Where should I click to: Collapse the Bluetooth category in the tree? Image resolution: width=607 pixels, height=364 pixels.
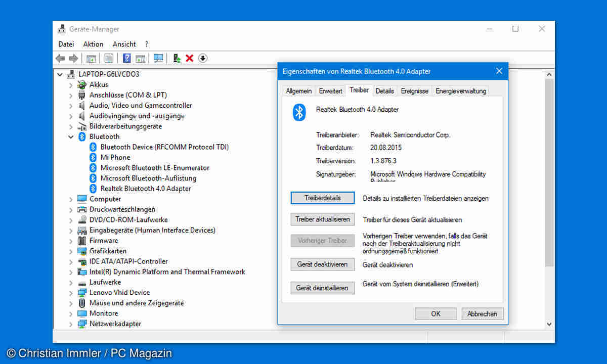[71, 137]
